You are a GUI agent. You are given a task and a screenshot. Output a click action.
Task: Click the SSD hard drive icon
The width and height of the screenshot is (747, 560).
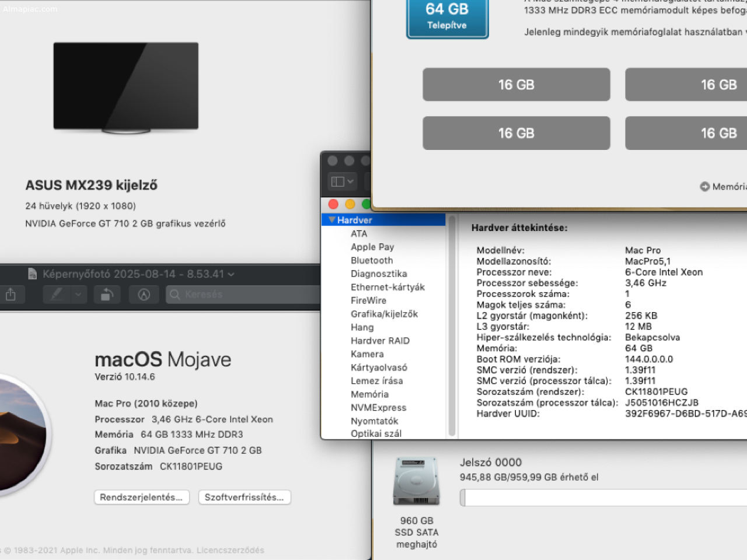coord(416,481)
